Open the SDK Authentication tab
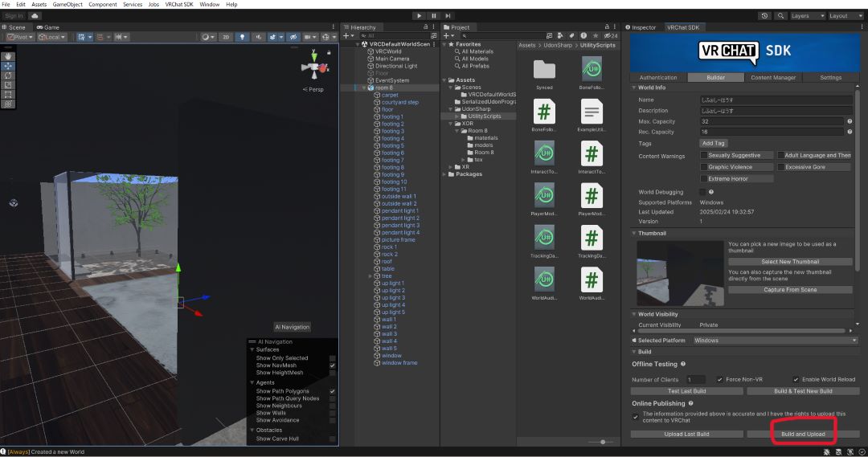The width and height of the screenshot is (868, 457). 657,77
